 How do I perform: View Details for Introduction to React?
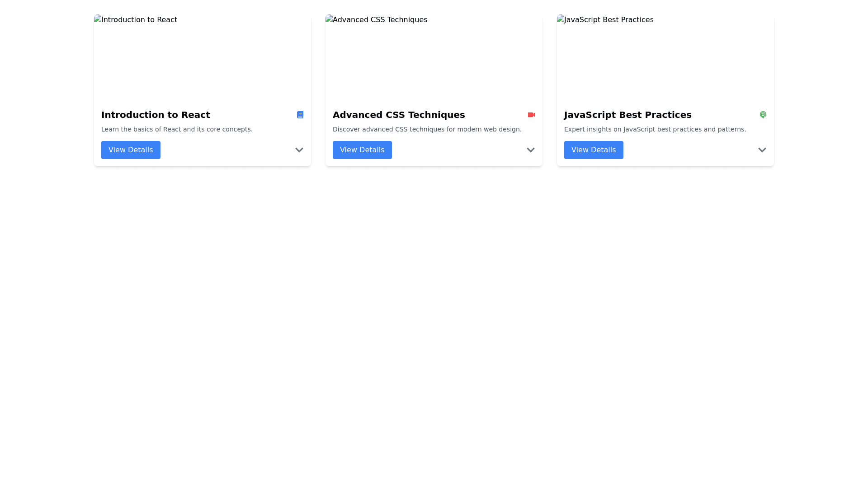[x=131, y=150]
